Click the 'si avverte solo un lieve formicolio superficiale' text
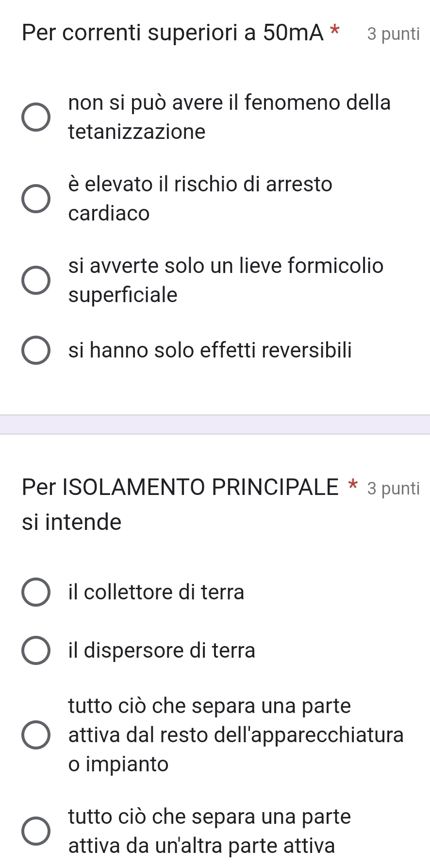The image size is (430, 868). point(226,280)
